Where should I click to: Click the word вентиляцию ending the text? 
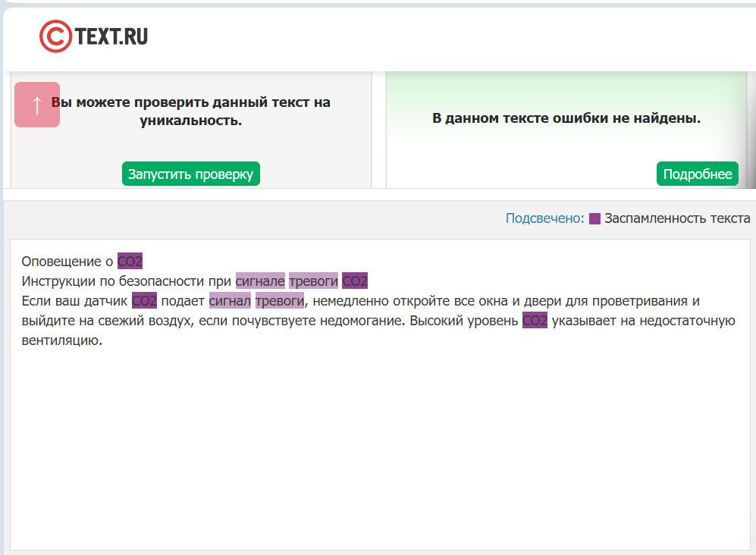(61, 340)
